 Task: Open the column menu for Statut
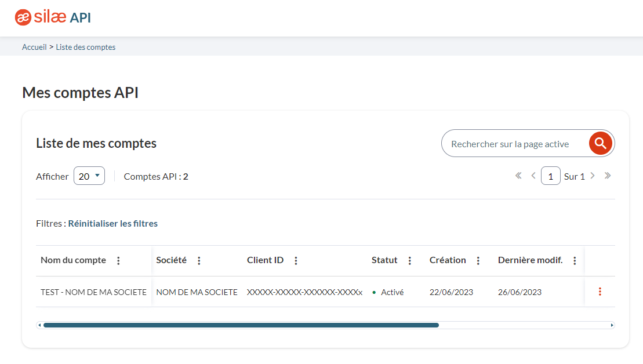409,260
